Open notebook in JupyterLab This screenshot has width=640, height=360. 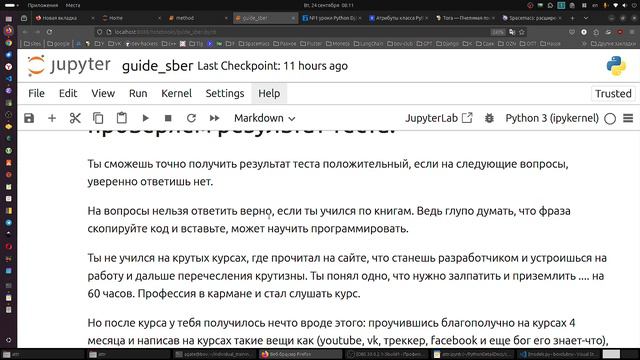pyautogui.click(x=438, y=118)
